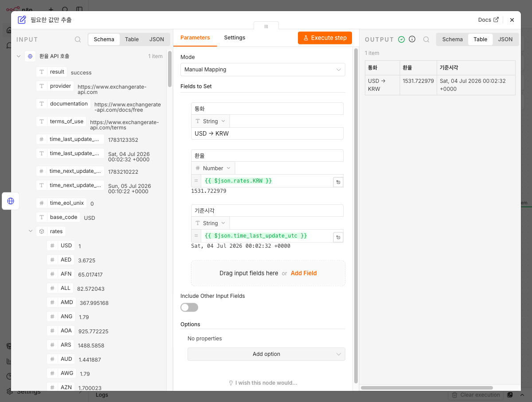532x402 pixels.
Task: Switch input view to JSON
Action: (156, 39)
